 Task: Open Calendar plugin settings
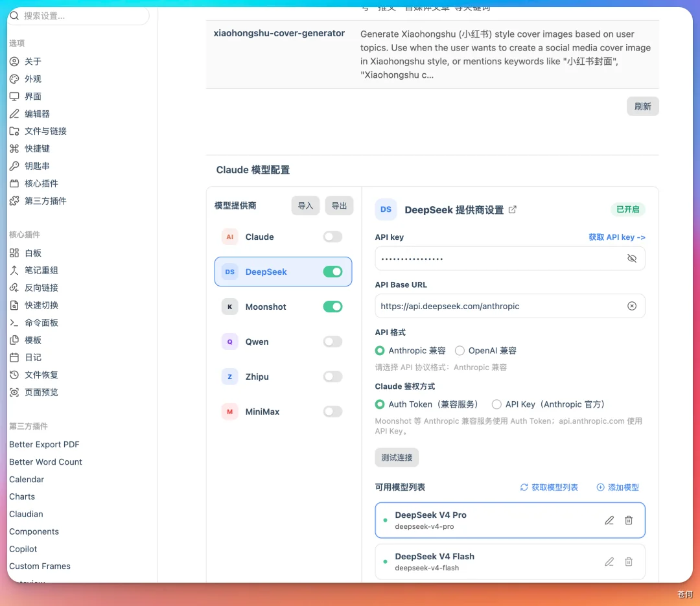tap(27, 479)
